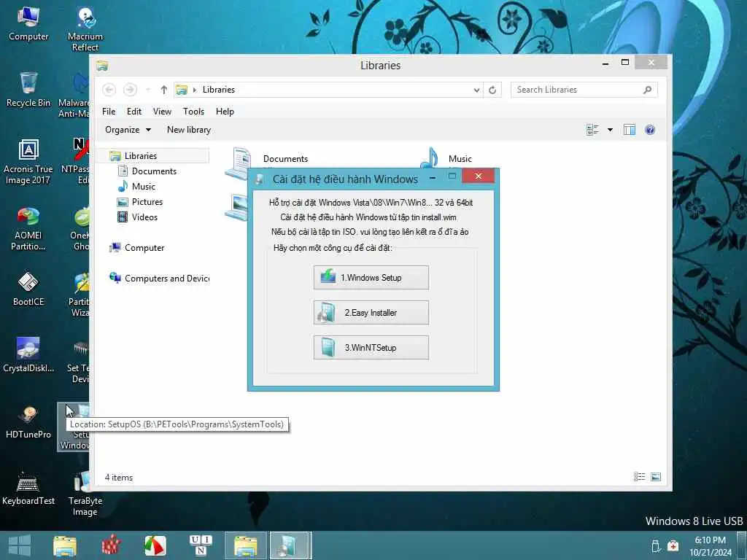Open KeyboardTest desktop shortcut
This screenshot has height=560, width=747.
(28, 488)
